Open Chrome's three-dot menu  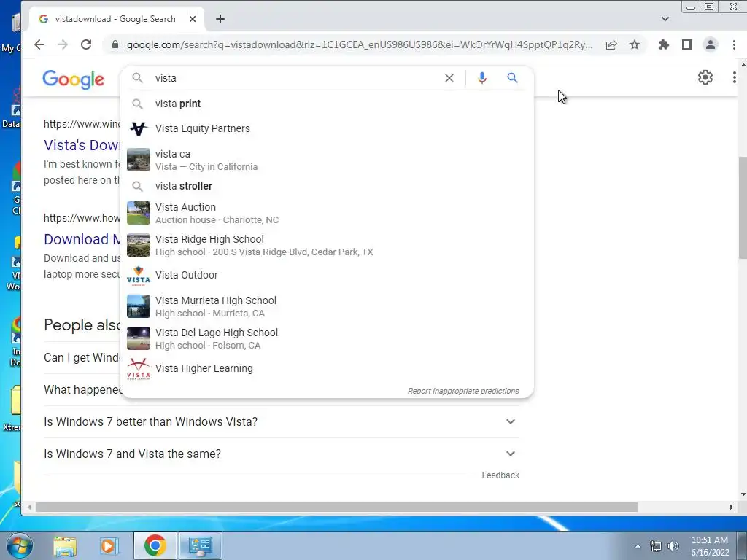click(734, 44)
